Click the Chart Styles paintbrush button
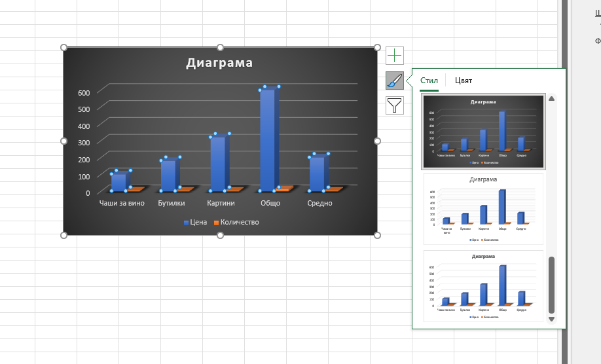Viewport: 601px width, 364px height. click(395, 81)
